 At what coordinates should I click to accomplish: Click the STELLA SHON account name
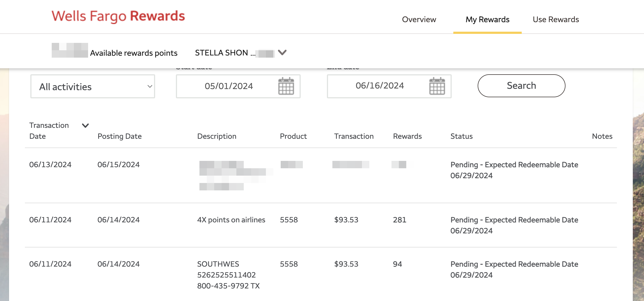point(222,53)
